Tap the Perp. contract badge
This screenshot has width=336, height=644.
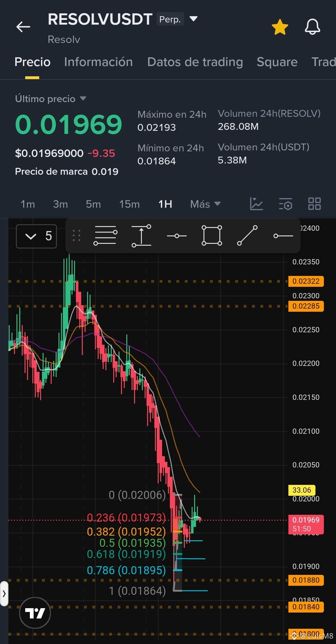tap(170, 19)
